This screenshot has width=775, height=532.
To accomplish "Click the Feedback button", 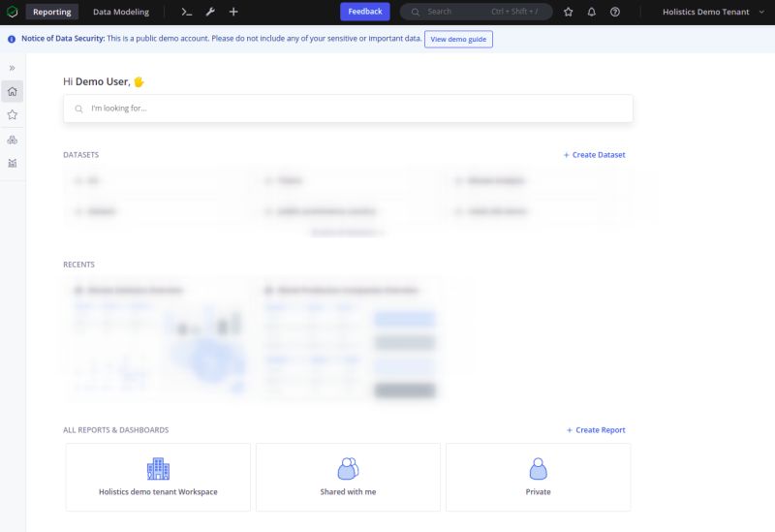I will 365,12.
